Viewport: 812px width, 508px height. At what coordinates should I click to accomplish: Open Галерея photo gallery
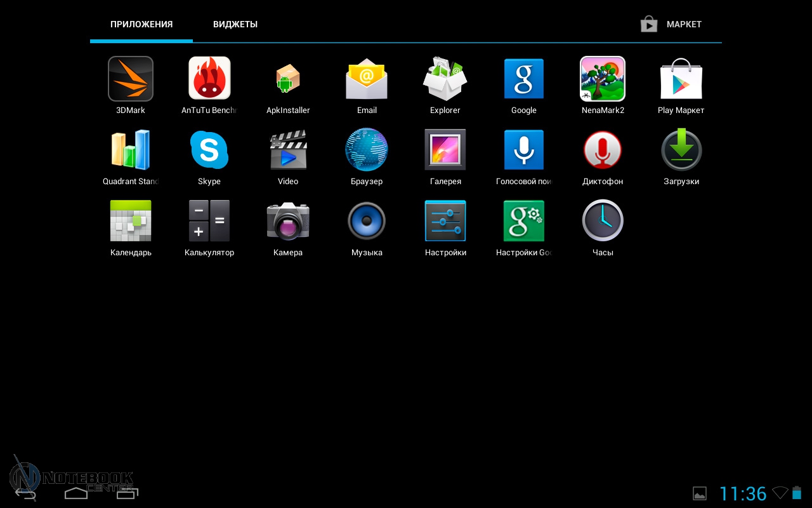tap(445, 150)
